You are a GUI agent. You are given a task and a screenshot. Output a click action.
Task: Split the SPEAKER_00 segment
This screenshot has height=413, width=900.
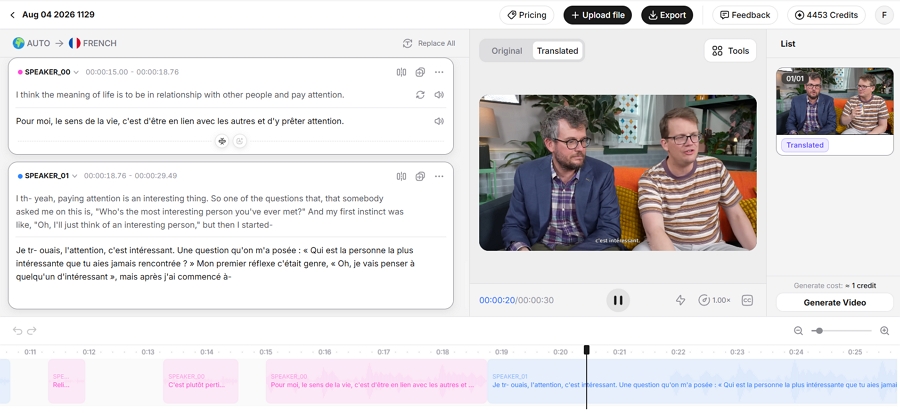pyautogui.click(x=401, y=72)
